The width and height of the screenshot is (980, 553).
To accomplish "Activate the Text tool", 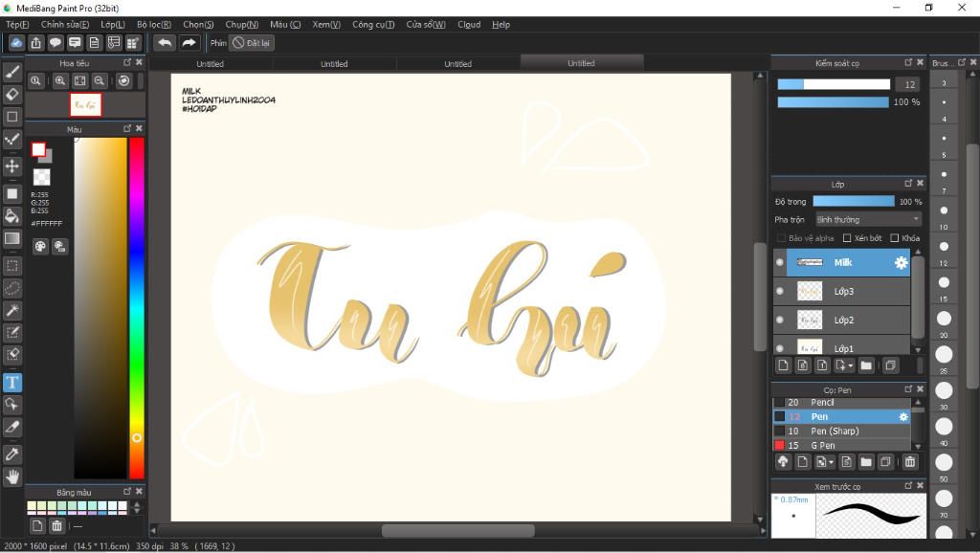I will coord(11,382).
